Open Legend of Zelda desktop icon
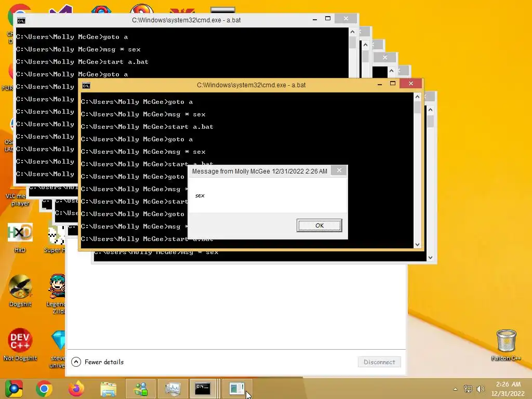The image size is (532, 399). [56, 294]
